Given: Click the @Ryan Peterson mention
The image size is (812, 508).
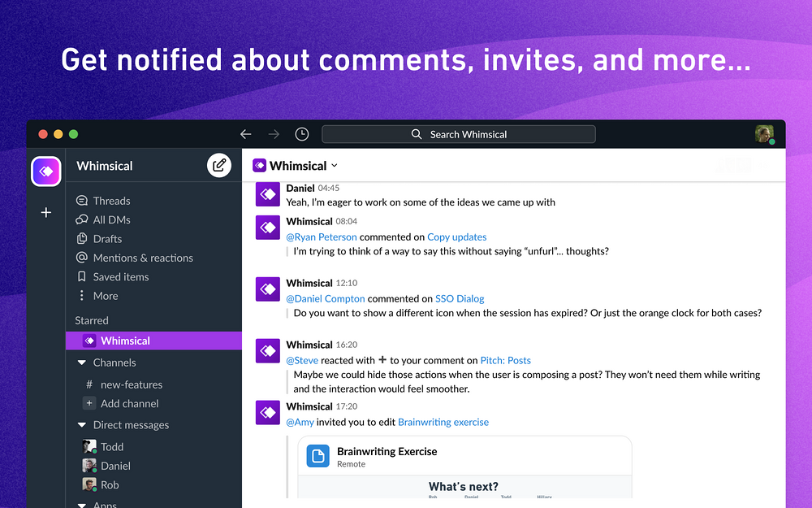Looking at the screenshot, I should pyautogui.click(x=321, y=237).
